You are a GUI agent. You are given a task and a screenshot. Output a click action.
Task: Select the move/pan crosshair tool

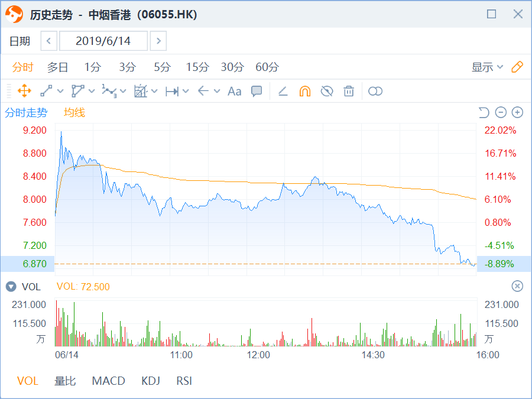point(24,91)
